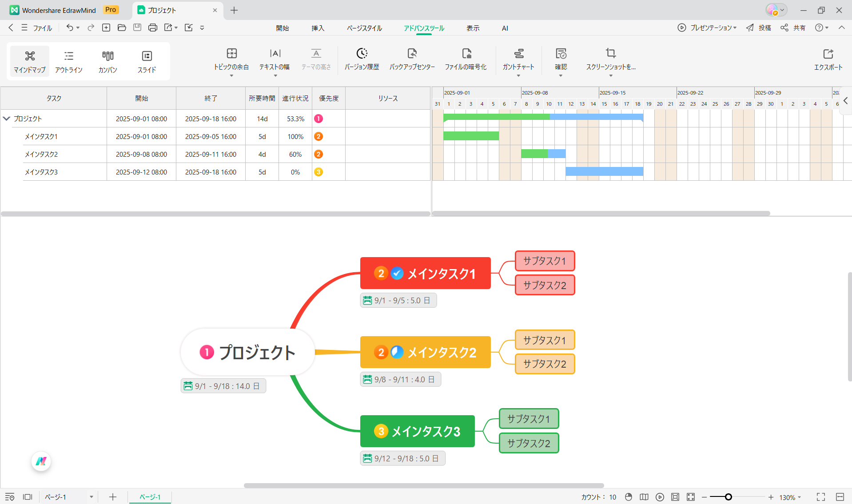Open the ページスタイル ribbon tab
The height and width of the screenshot is (504, 852).
[x=364, y=28]
